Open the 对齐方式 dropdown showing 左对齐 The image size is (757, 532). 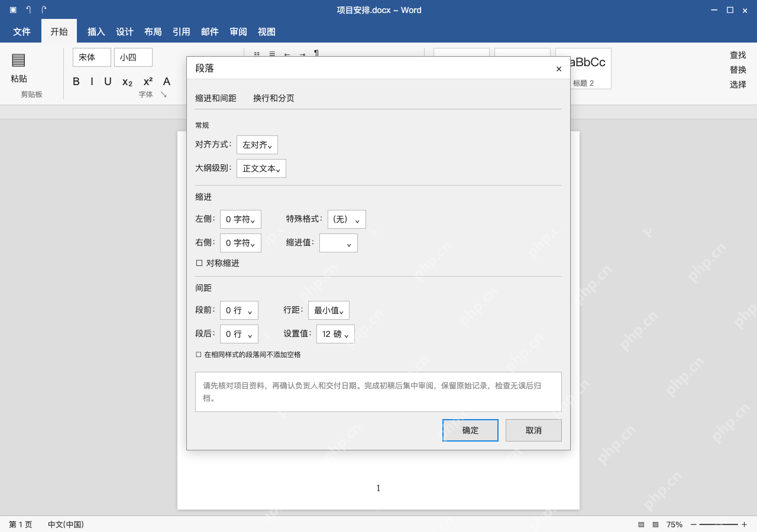[x=257, y=145]
